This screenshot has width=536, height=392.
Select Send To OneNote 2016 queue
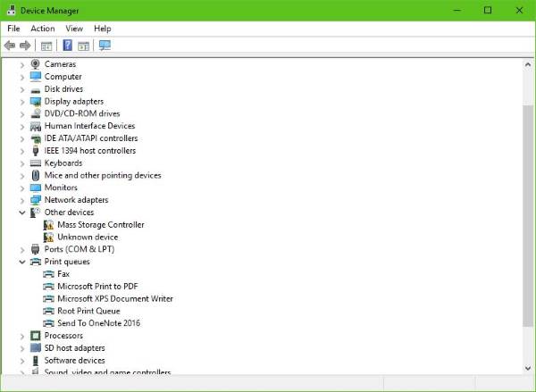coord(98,323)
